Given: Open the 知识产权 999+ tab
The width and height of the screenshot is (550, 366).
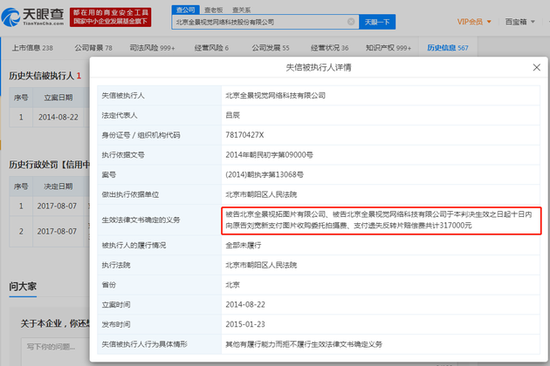Looking at the screenshot, I should coord(388,48).
